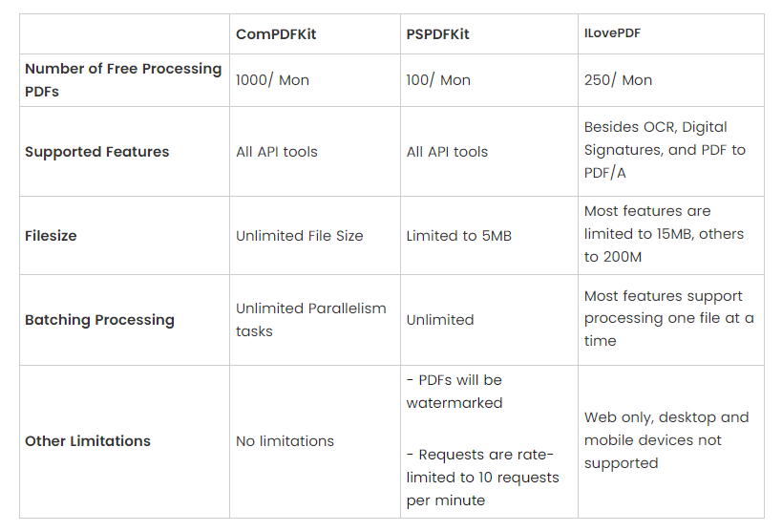
Task: Click the "limited to 15MB" ILovePDF cell
Action: (x=664, y=234)
